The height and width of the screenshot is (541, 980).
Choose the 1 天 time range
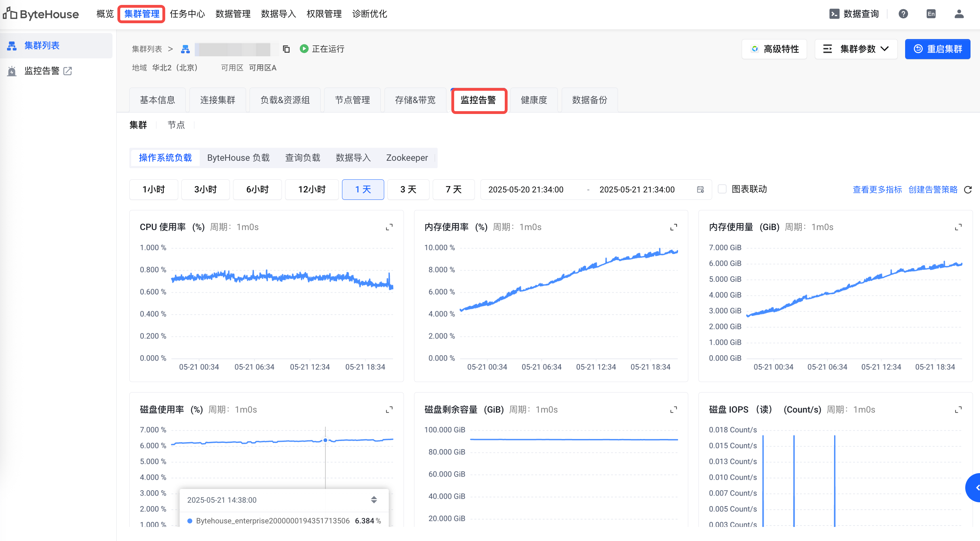point(363,190)
